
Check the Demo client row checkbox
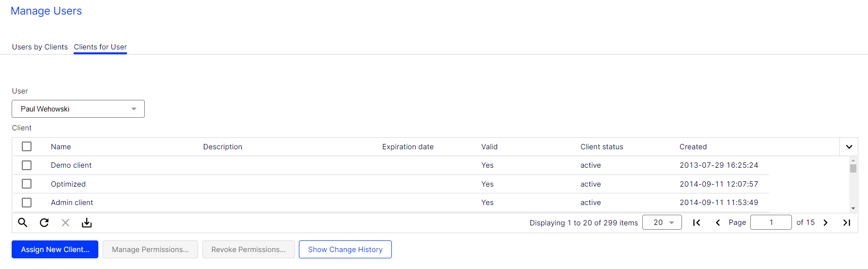27,165
